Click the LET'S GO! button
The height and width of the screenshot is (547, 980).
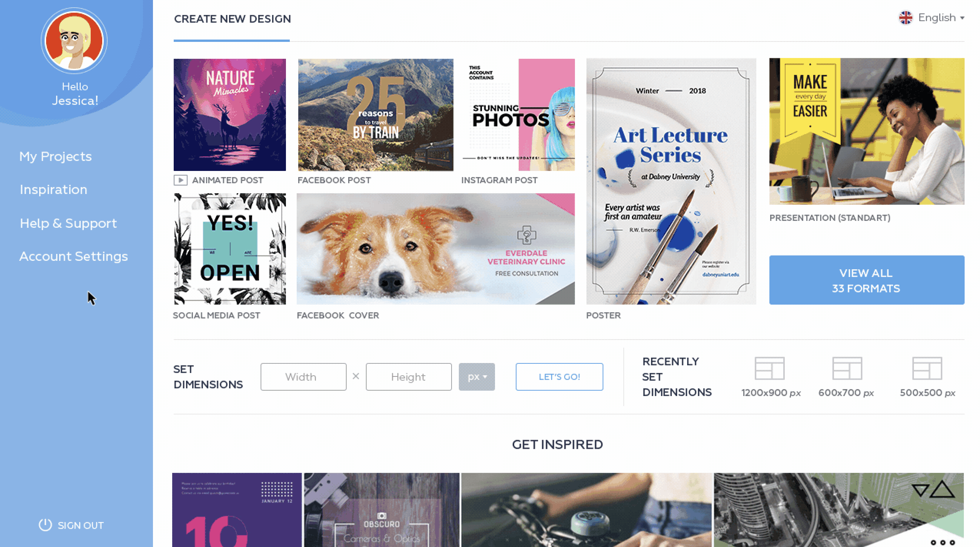coord(559,377)
